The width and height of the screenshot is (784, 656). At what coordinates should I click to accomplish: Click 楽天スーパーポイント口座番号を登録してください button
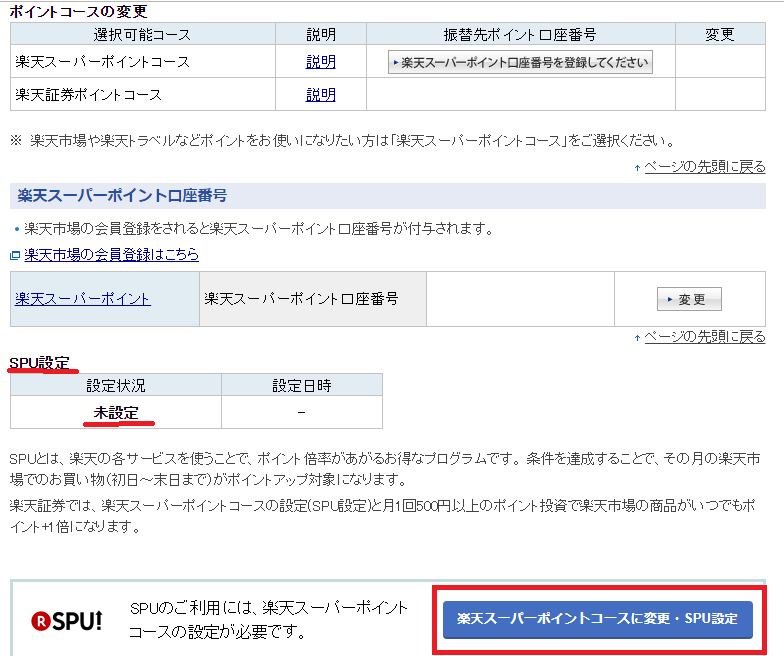point(520,62)
